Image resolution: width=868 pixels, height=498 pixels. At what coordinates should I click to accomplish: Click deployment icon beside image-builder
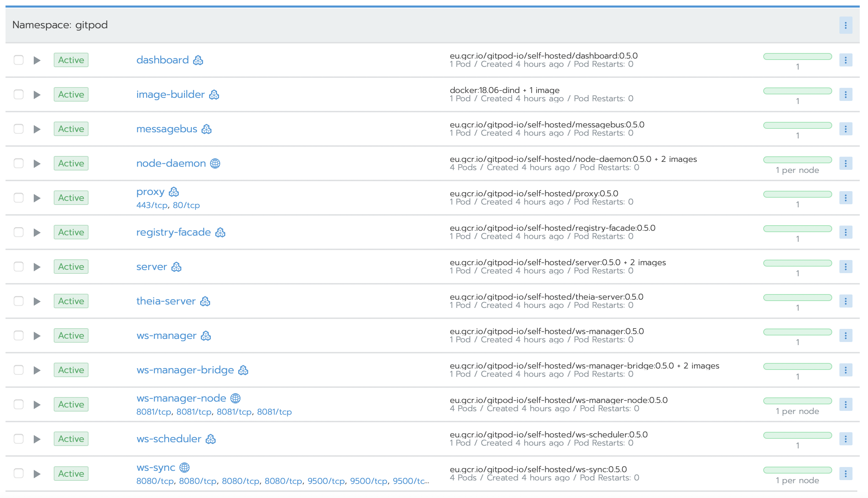[x=214, y=94]
